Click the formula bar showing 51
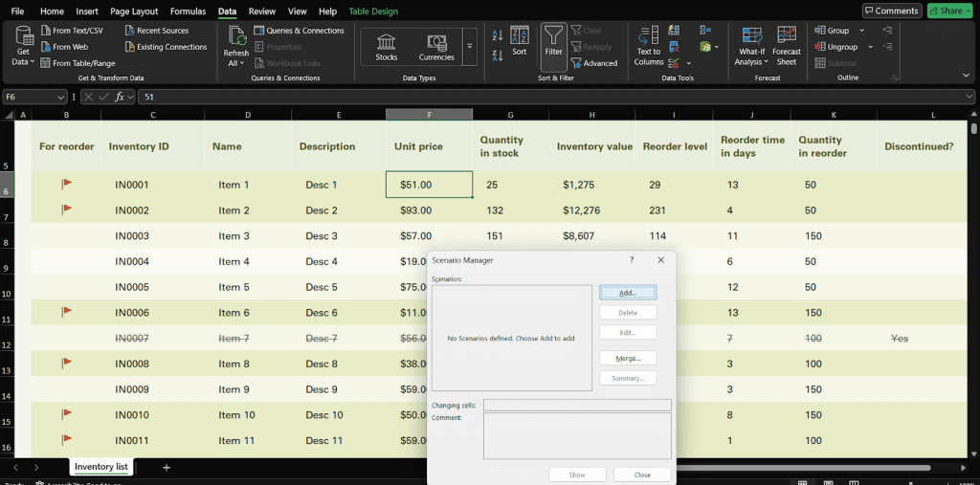 pos(550,97)
